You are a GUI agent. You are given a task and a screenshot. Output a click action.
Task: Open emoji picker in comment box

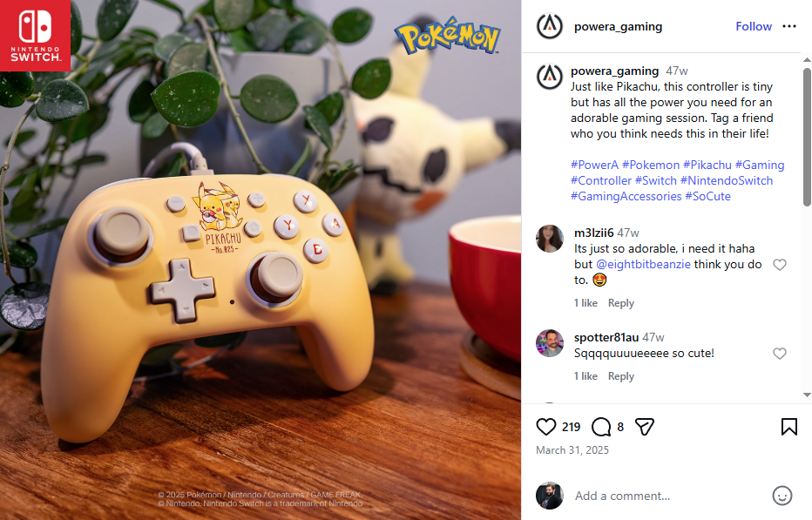(782, 496)
